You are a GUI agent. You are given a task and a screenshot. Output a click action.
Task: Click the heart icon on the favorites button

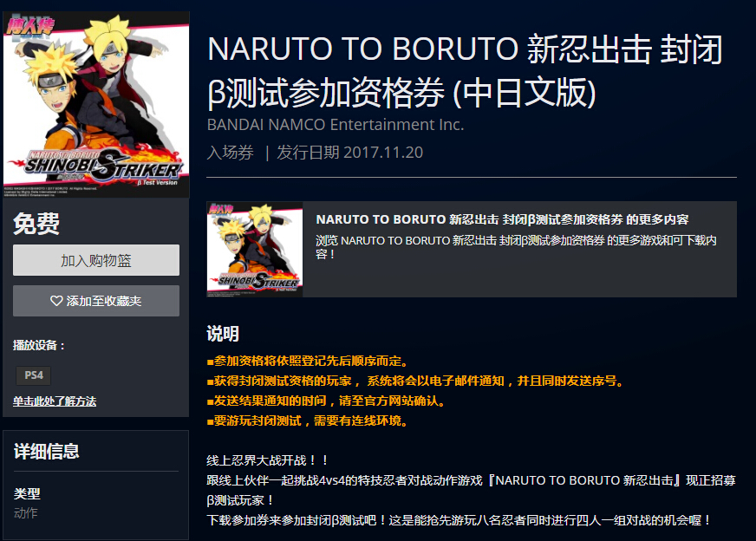tap(56, 301)
